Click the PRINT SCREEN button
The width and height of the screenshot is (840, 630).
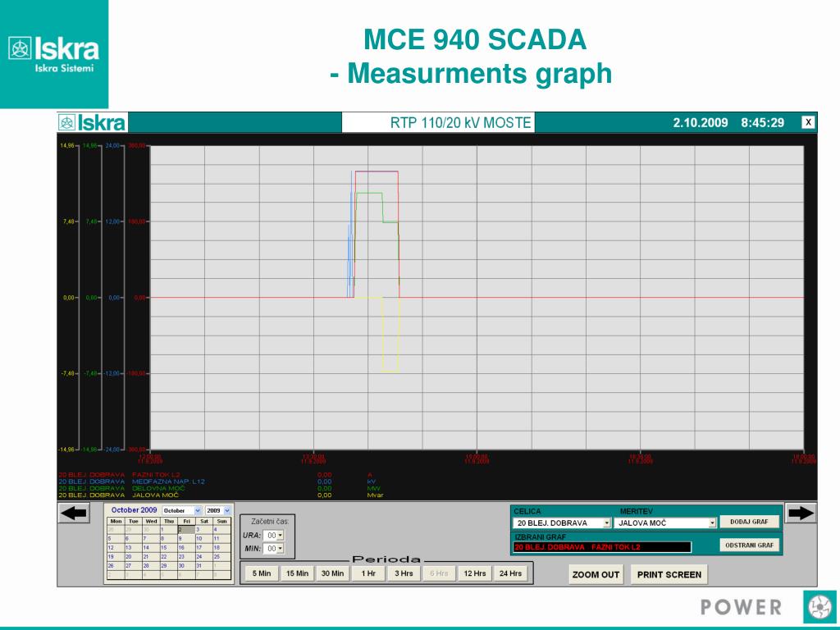coord(669,574)
